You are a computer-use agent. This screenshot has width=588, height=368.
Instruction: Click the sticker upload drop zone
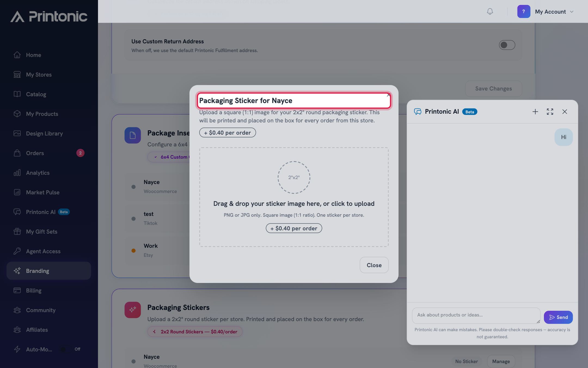294,197
